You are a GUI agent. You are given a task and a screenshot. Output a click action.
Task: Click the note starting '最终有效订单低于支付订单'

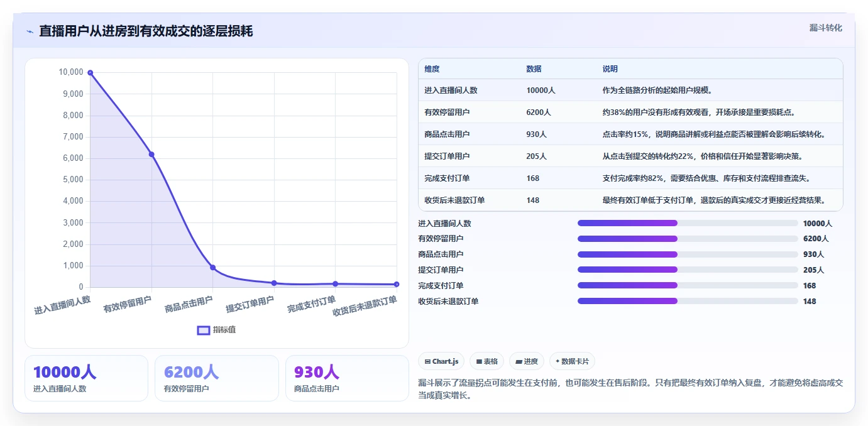(x=713, y=200)
